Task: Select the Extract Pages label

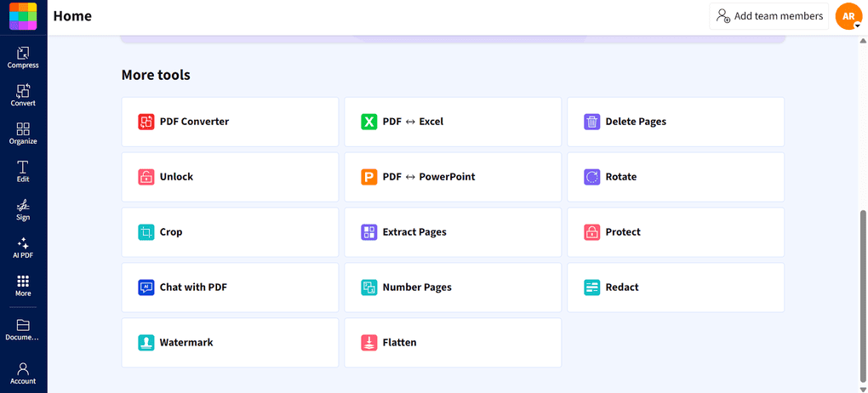Action: [414, 232]
